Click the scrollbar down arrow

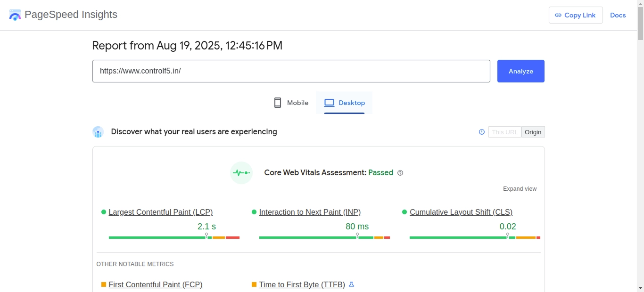pyautogui.click(x=640, y=287)
